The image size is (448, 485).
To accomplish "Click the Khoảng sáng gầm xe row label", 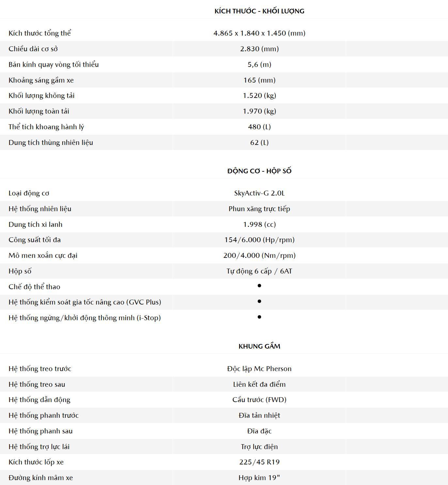I will pyautogui.click(x=41, y=80).
